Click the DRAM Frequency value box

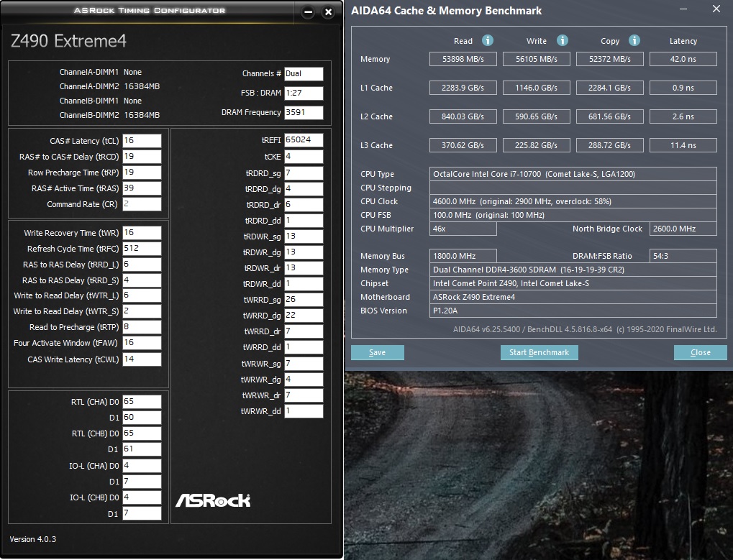[x=304, y=113]
